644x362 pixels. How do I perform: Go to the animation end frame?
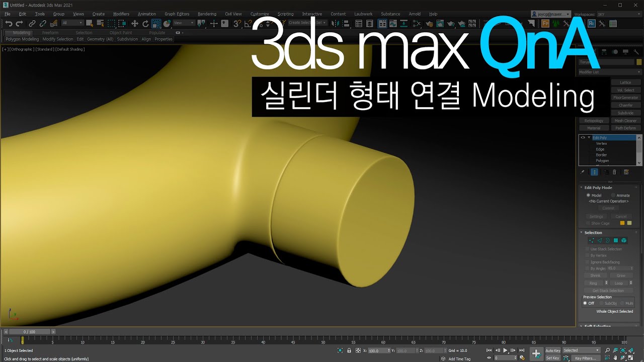[x=521, y=350]
